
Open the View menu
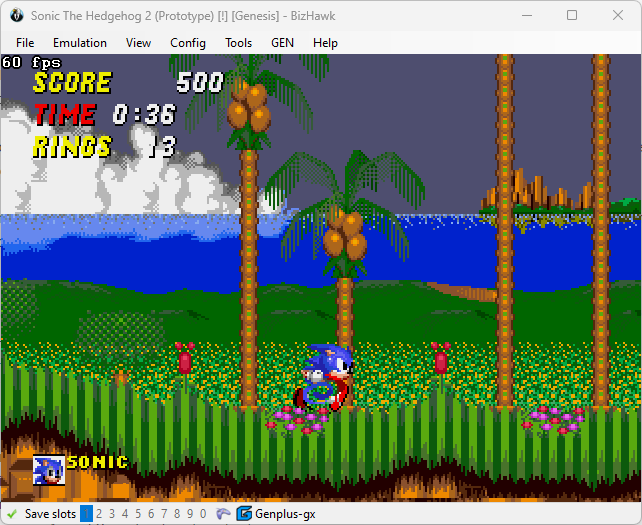[138, 43]
